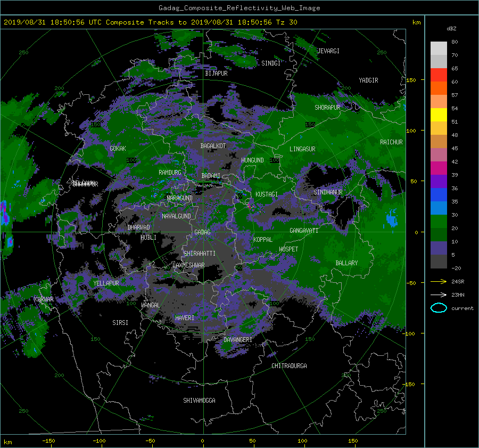Click the 100 tick on the bottom axis
The height and width of the screenshot is (448, 479).
[302, 441]
